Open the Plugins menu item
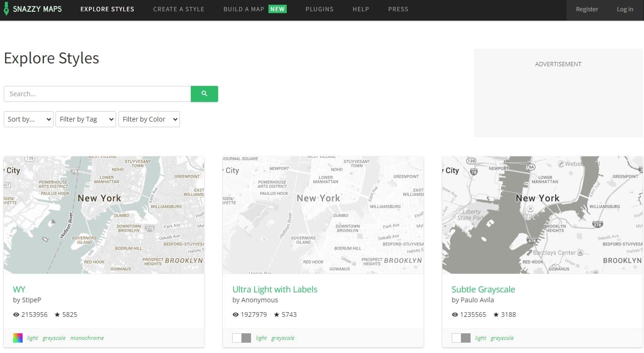The height and width of the screenshot is (353, 644). pyautogui.click(x=319, y=9)
